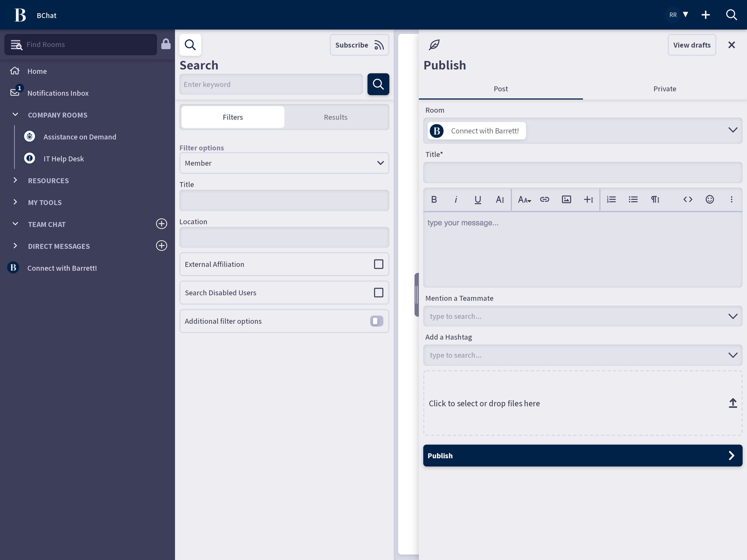The height and width of the screenshot is (560, 747).
Task: Toggle code view in editor toolbar
Action: [688, 200]
